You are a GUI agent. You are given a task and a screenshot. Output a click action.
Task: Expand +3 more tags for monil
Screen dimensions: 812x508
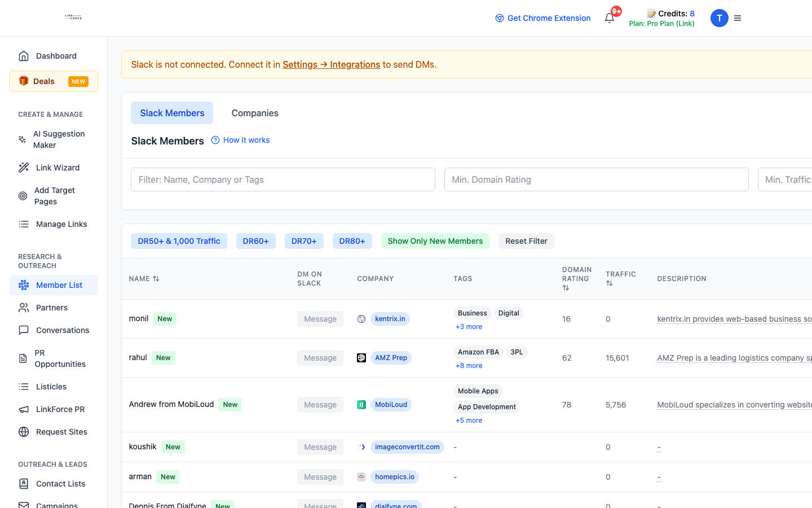point(469,327)
